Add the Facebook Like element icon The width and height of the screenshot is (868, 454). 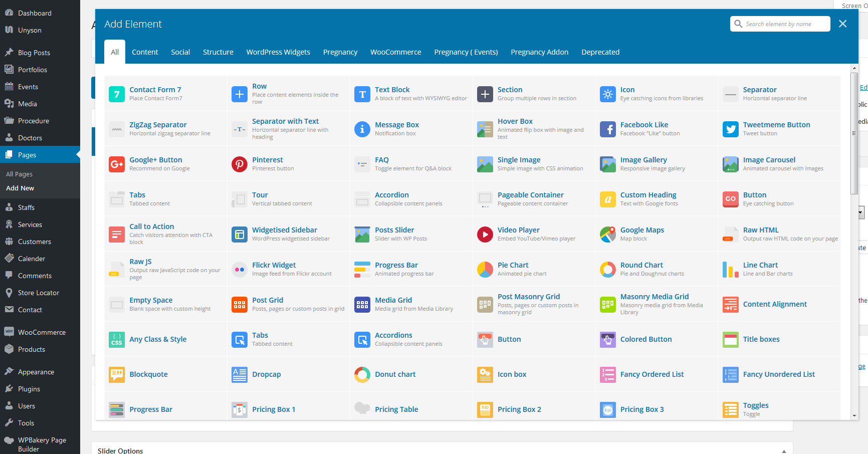[608, 129]
